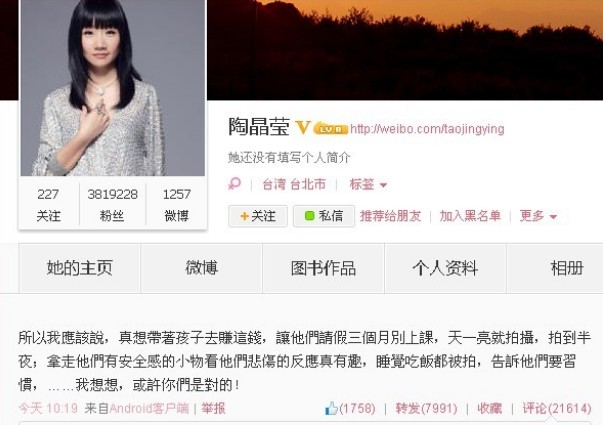Open the weibo.com/taojingying profile link
This screenshot has height=425, width=603.
427,129
